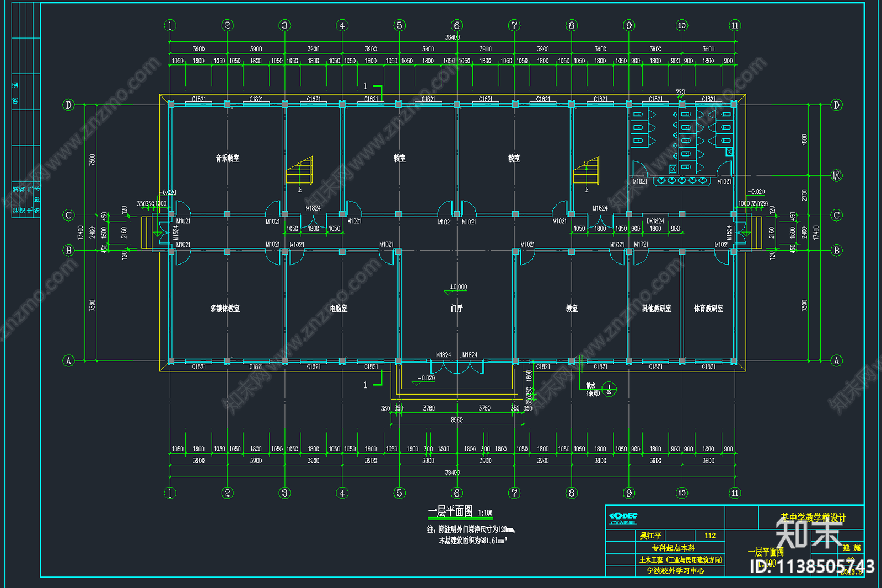Click the 门厅 lobby label
Viewport: 882px width, 588px height.
(457, 309)
